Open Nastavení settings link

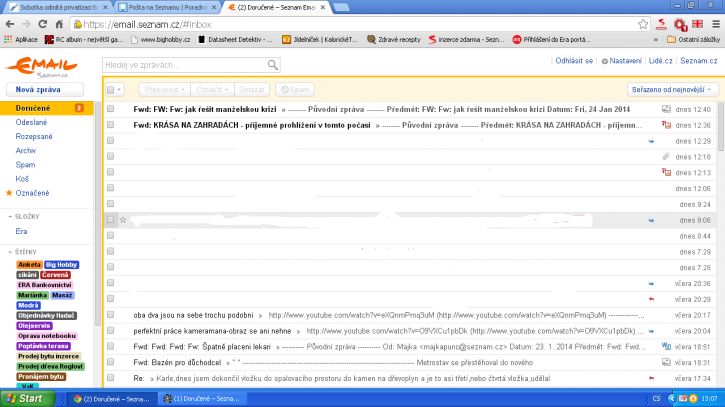(x=621, y=61)
